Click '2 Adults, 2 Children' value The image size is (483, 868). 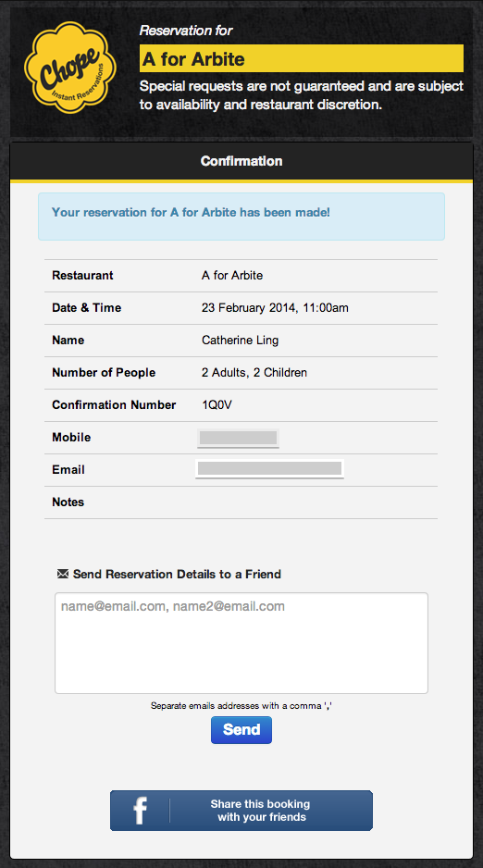click(x=254, y=373)
